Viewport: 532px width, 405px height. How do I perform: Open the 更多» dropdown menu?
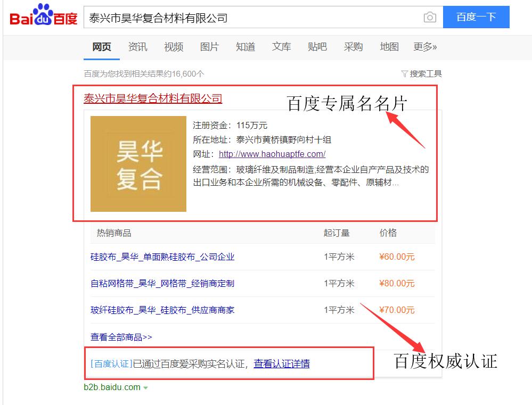point(424,47)
